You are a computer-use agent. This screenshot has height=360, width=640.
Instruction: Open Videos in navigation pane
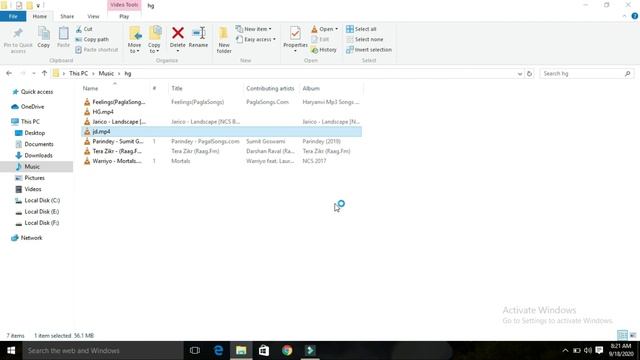coord(28,189)
